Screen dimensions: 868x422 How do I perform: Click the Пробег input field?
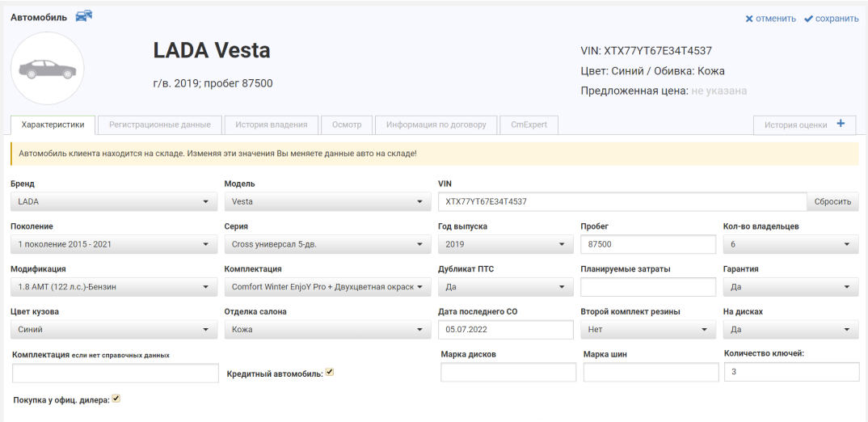click(647, 244)
